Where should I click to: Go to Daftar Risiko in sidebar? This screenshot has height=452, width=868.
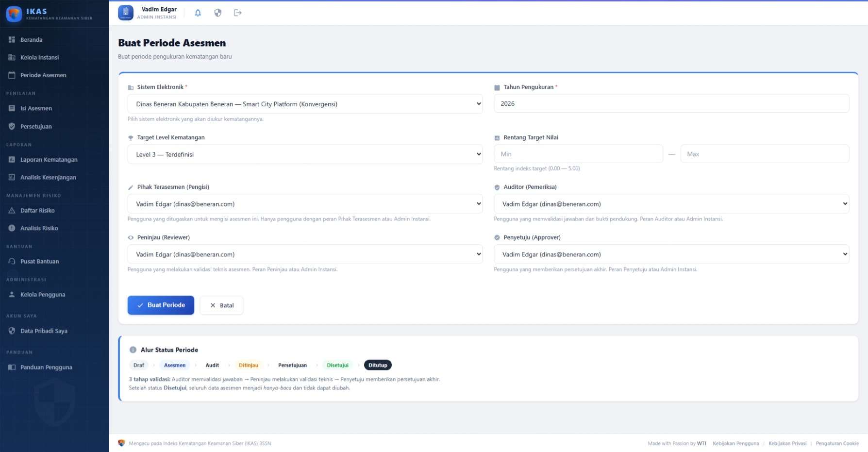tap(37, 211)
